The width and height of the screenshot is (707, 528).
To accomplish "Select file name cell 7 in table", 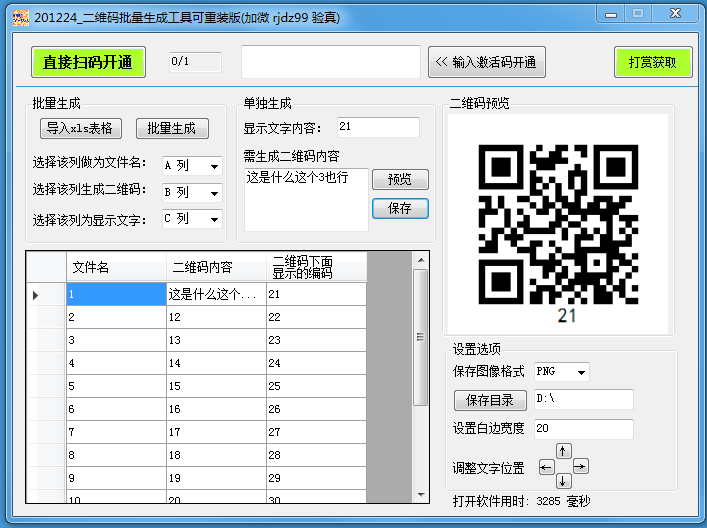I will 116,432.
